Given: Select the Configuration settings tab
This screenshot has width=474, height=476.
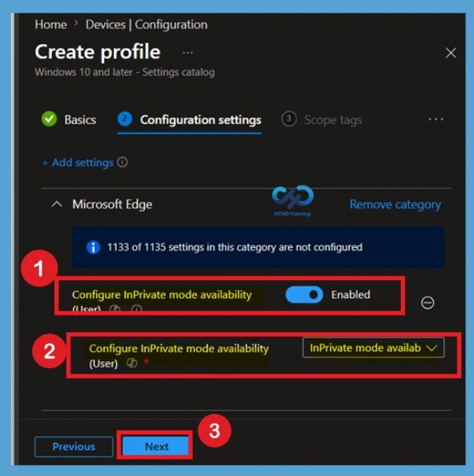Looking at the screenshot, I should (189, 120).
